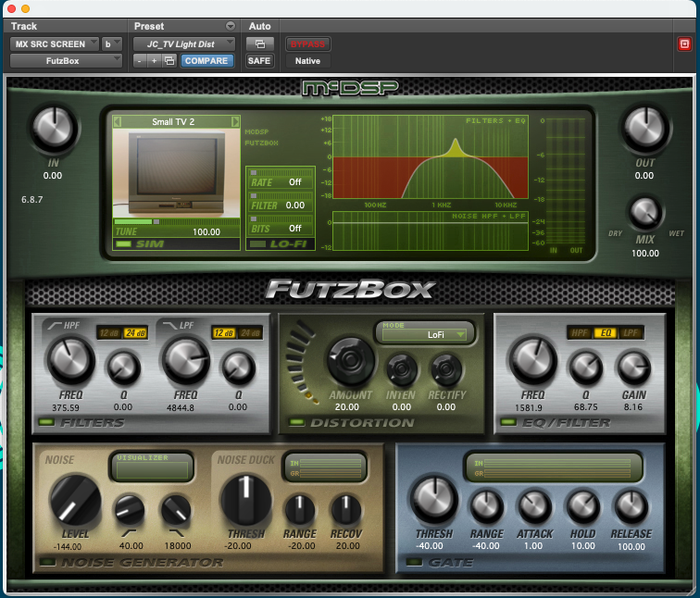Click the OUT gain knob
Viewport: 700px width, 598px height.
tap(645, 128)
